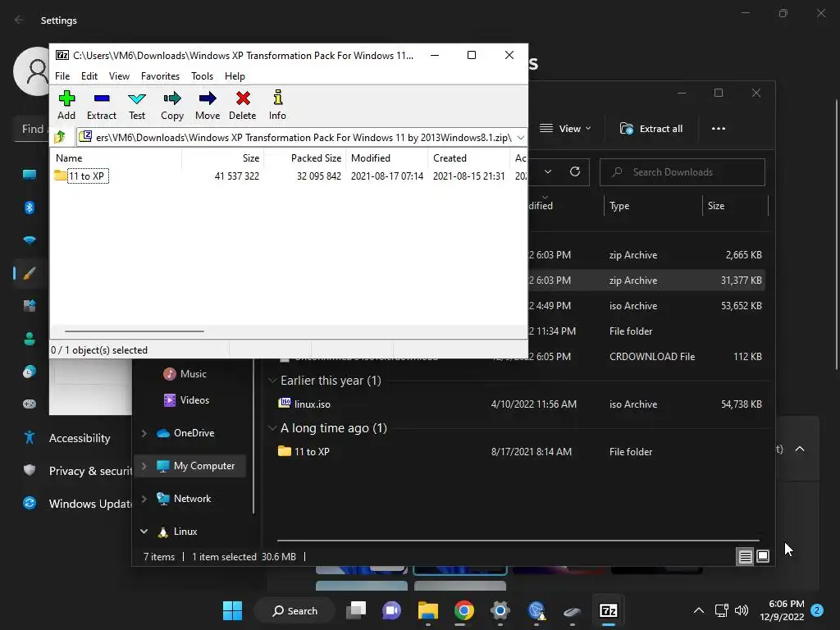Image resolution: width=840 pixels, height=630 pixels.
Task: Open Privacy & security in Settings
Action: pyautogui.click(x=78, y=471)
